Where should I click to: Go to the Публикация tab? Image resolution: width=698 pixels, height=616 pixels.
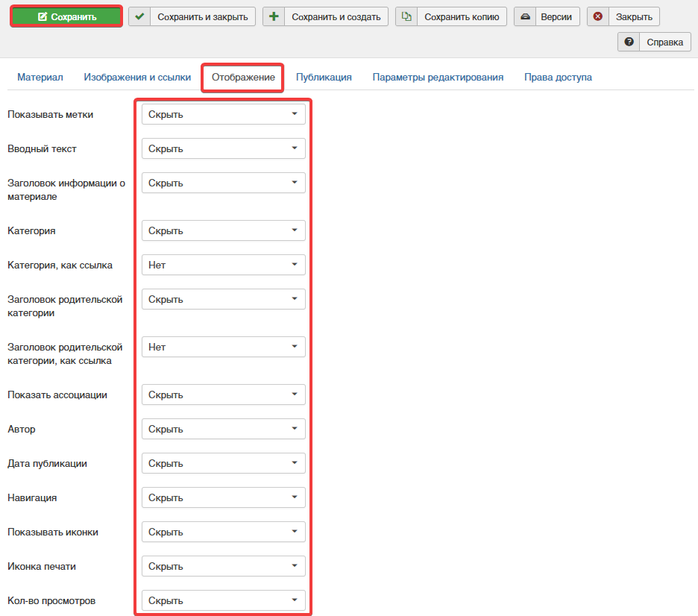[324, 77]
